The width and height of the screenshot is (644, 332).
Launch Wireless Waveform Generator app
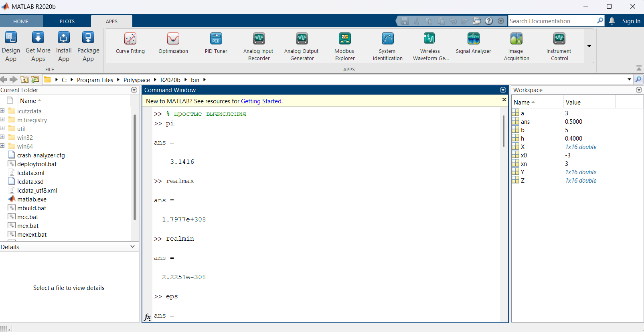coord(430,46)
